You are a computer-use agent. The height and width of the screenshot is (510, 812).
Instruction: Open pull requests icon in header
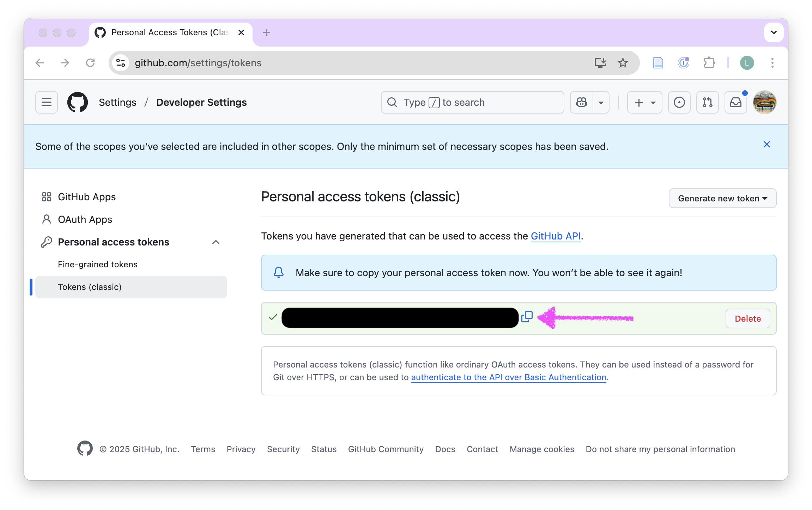pyautogui.click(x=707, y=102)
